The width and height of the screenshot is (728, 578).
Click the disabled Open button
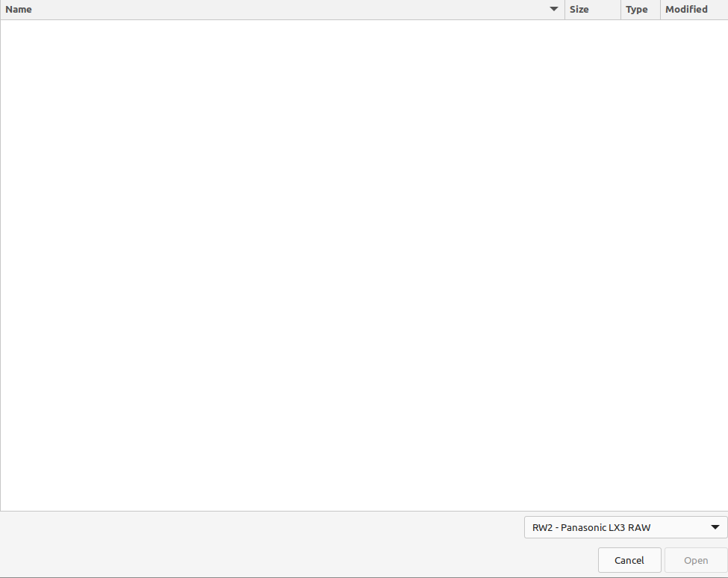(695, 560)
